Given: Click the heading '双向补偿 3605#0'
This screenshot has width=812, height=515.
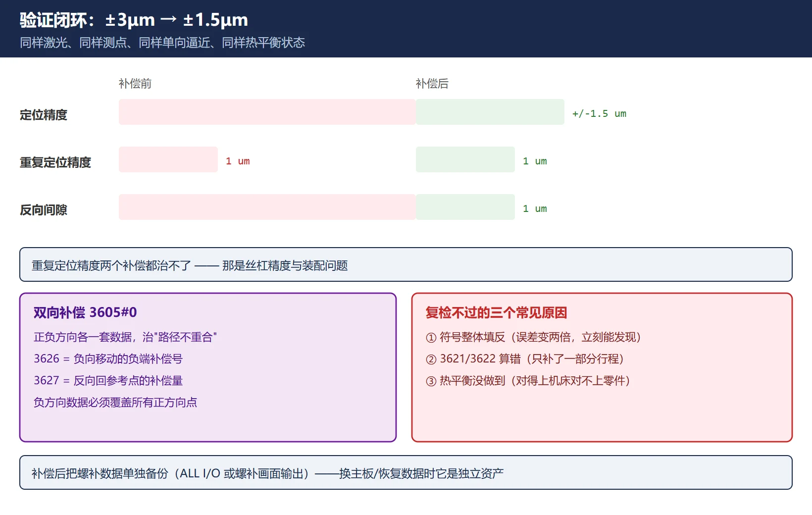Looking at the screenshot, I should tap(85, 312).
